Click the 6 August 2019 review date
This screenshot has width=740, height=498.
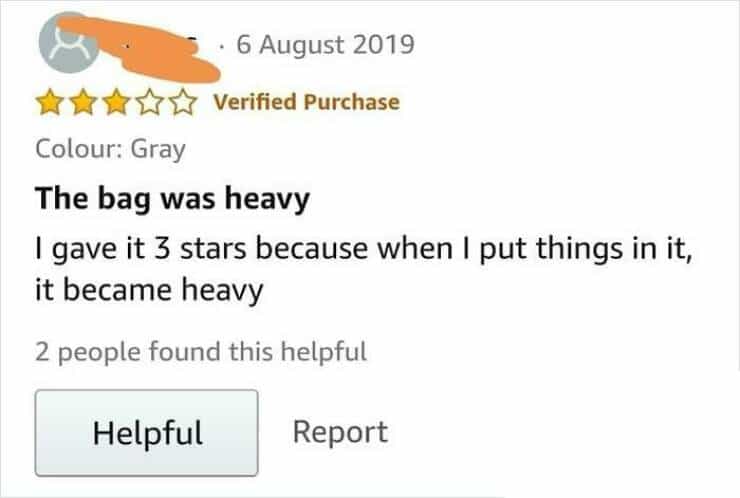pyautogui.click(x=326, y=45)
